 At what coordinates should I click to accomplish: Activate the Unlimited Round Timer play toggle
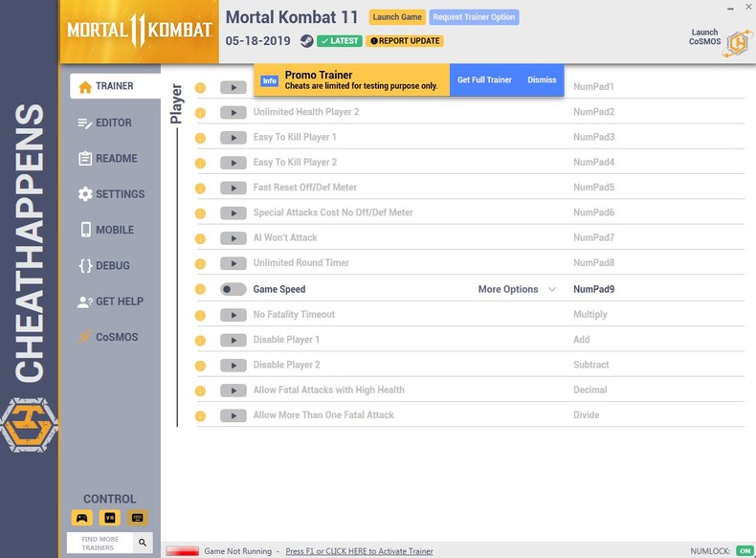[x=233, y=263]
